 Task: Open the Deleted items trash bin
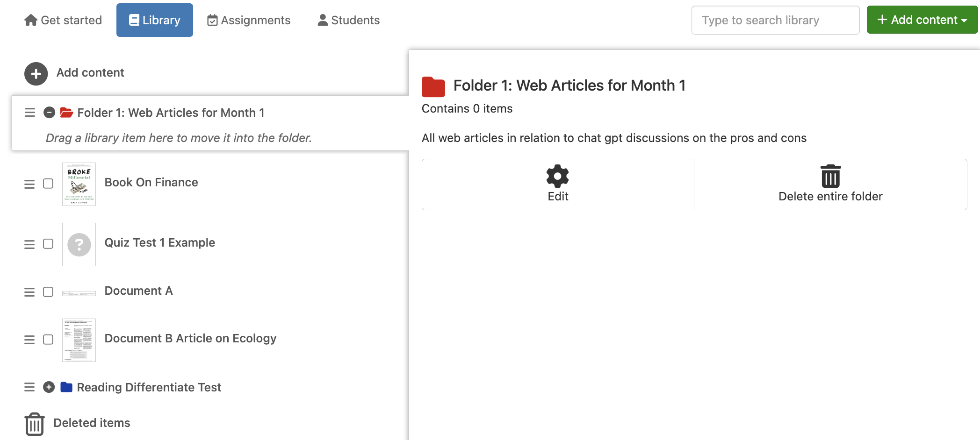pyautogui.click(x=35, y=424)
